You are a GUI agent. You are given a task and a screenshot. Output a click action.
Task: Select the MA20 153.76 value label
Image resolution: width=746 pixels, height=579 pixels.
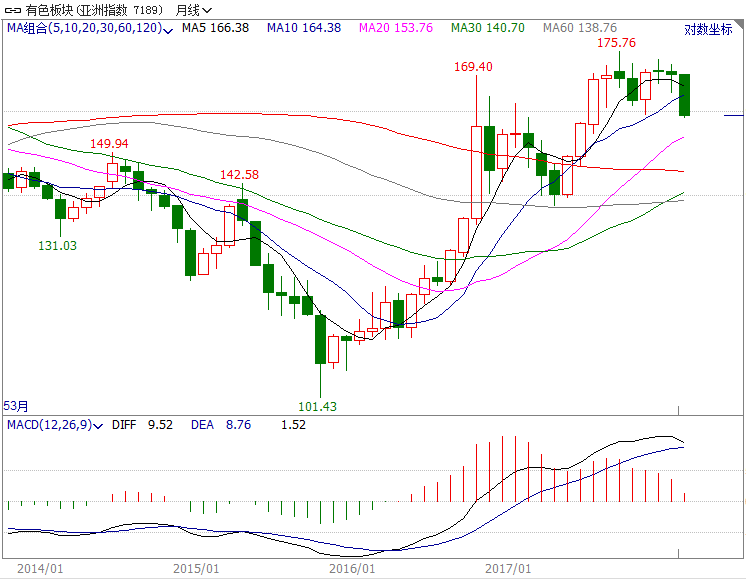point(396,28)
